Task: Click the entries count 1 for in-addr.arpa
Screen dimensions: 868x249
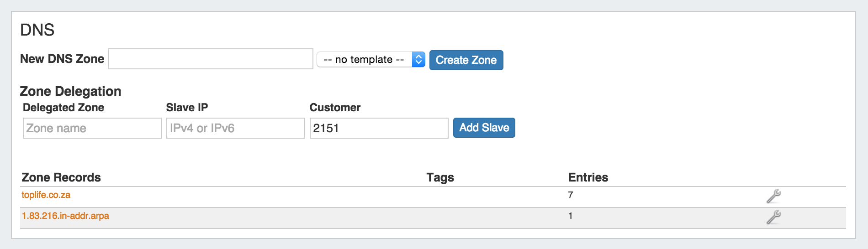Action: [x=571, y=216]
